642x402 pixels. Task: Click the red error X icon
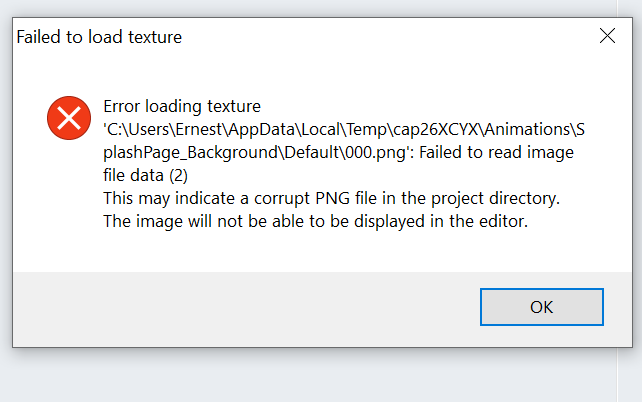[x=69, y=118]
